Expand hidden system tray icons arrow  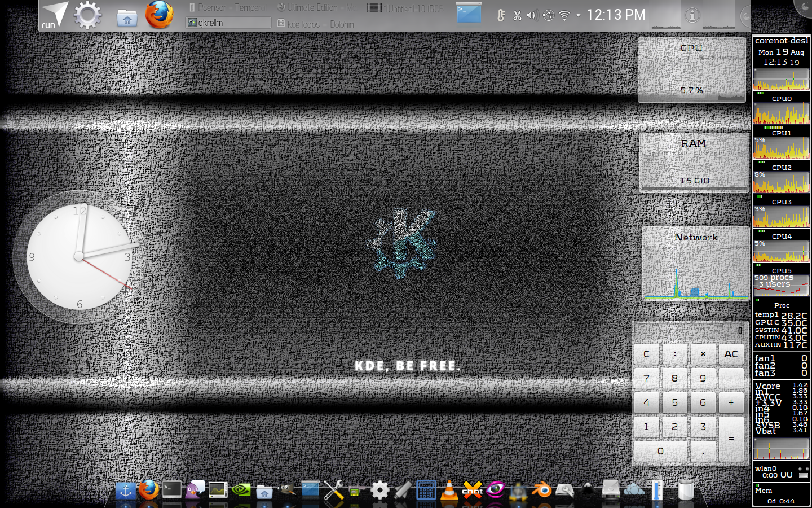[x=578, y=15]
